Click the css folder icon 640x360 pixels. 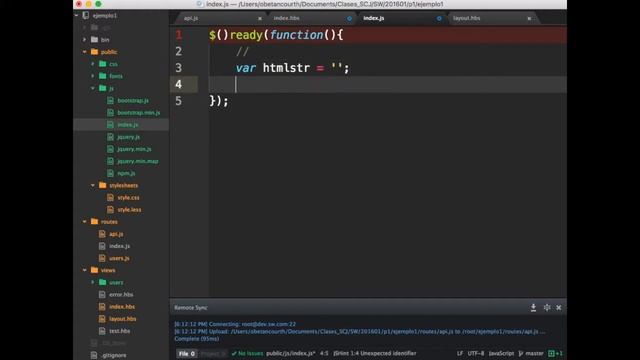[102, 64]
